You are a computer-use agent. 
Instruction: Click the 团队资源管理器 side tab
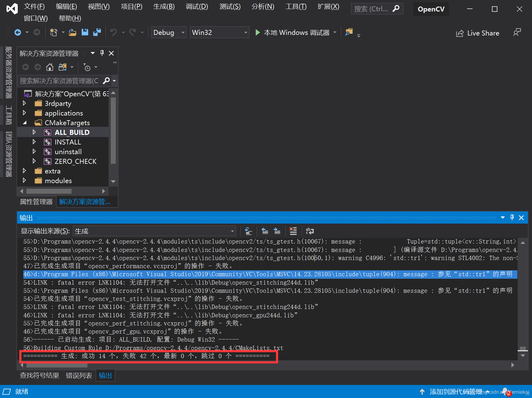(x=9, y=154)
